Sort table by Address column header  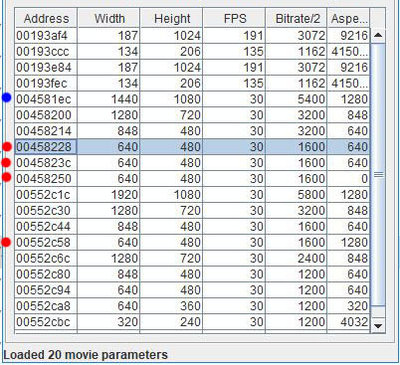click(46, 18)
